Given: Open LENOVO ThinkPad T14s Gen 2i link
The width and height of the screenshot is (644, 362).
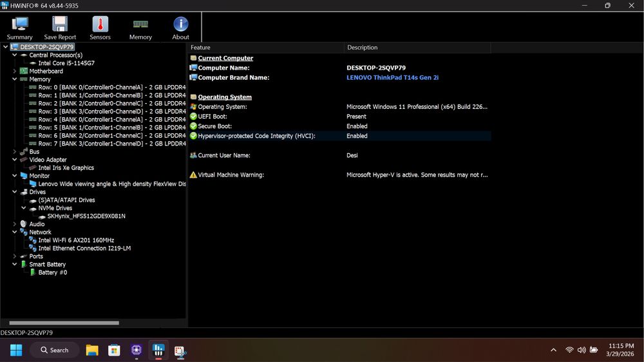Looking at the screenshot, I should tap(392, 77).
